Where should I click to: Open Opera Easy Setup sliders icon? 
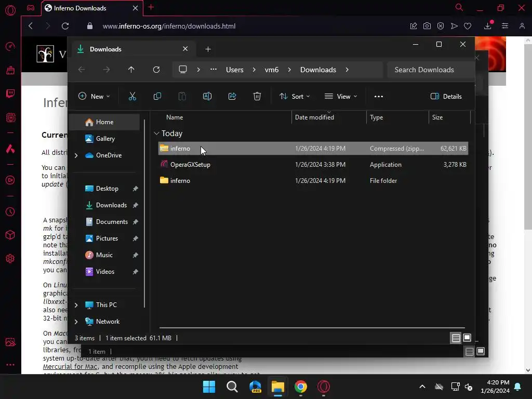505,26
